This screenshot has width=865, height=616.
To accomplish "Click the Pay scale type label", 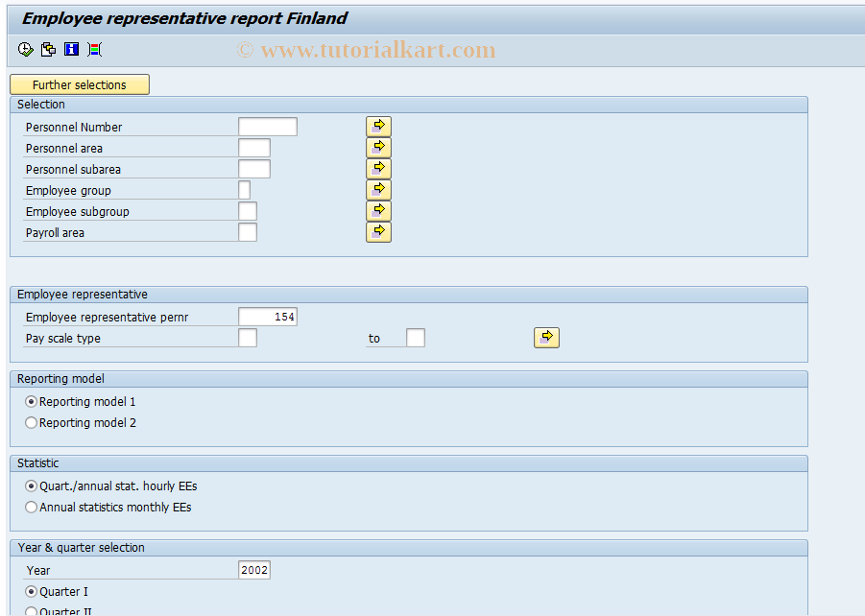I will tap(63, 339).
